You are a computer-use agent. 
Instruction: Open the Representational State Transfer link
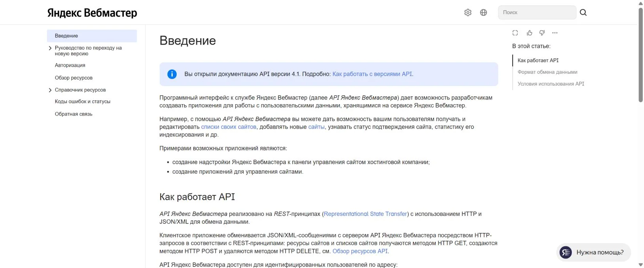365,214
